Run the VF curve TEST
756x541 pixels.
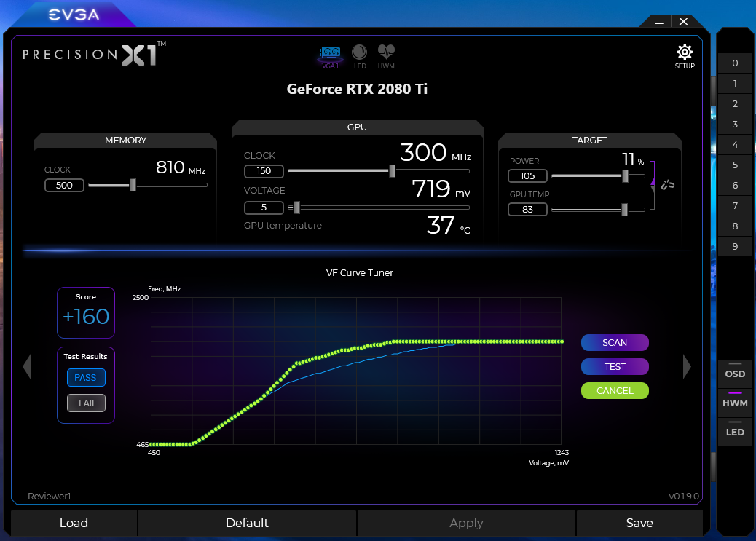tap(615, 366)
